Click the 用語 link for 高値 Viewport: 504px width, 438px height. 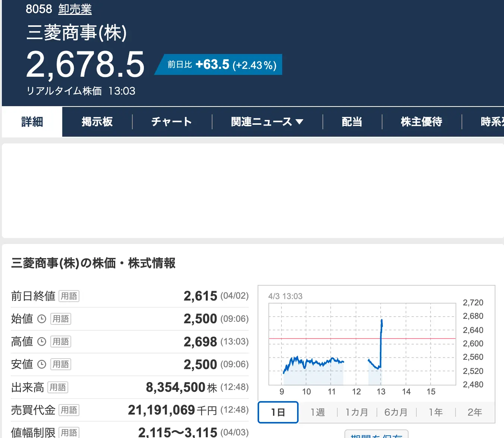(x=61, y=342)
